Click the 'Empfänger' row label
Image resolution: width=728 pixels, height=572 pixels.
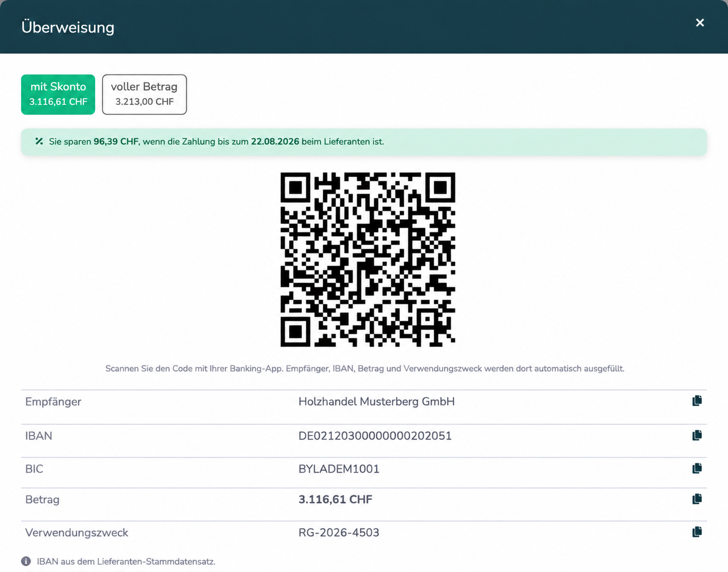tap(54, 402)
